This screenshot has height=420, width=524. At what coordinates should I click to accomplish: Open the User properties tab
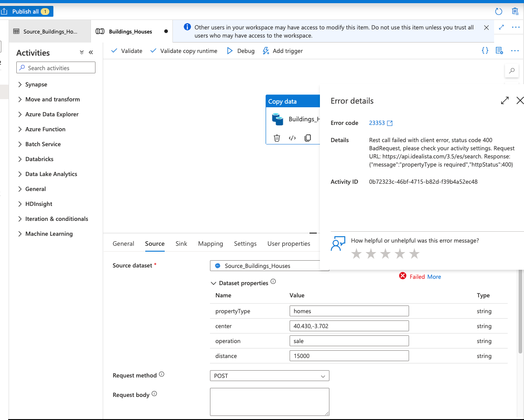pos(289,243)
